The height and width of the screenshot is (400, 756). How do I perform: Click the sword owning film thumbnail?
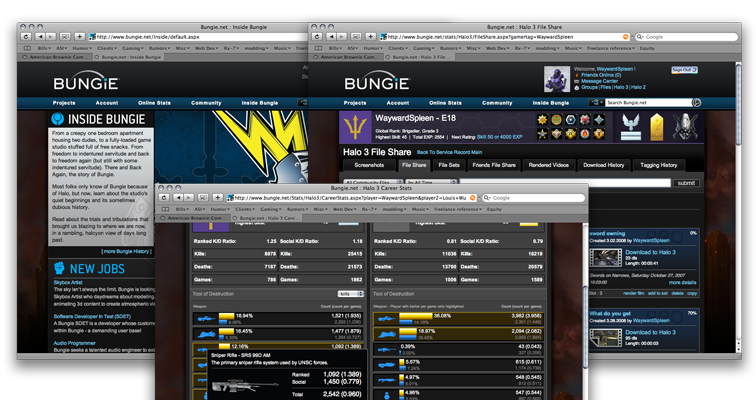(606, 257)
